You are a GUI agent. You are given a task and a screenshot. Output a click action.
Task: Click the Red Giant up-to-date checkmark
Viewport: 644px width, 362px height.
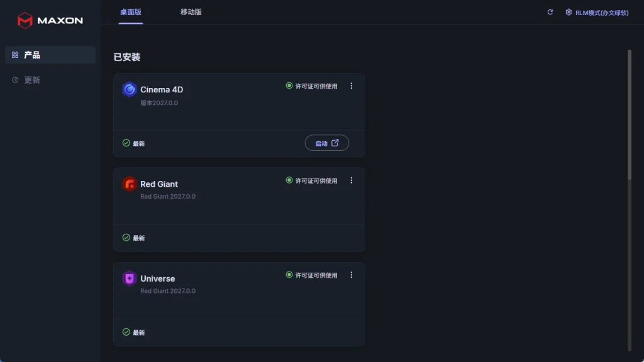tap(126, 238)
